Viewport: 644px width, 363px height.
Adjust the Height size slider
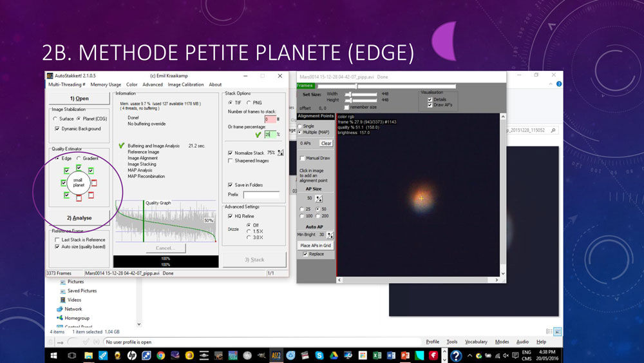click(x=361, y=100)
